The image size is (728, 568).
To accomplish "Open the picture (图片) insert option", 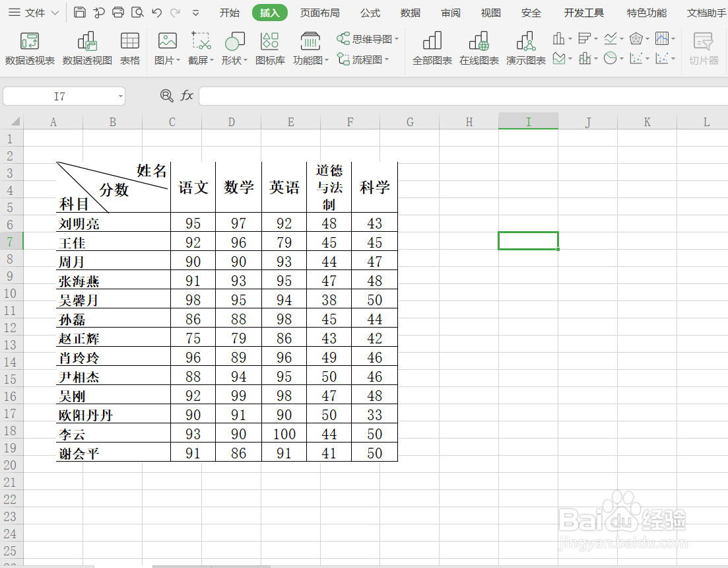I will pos(167,48).
